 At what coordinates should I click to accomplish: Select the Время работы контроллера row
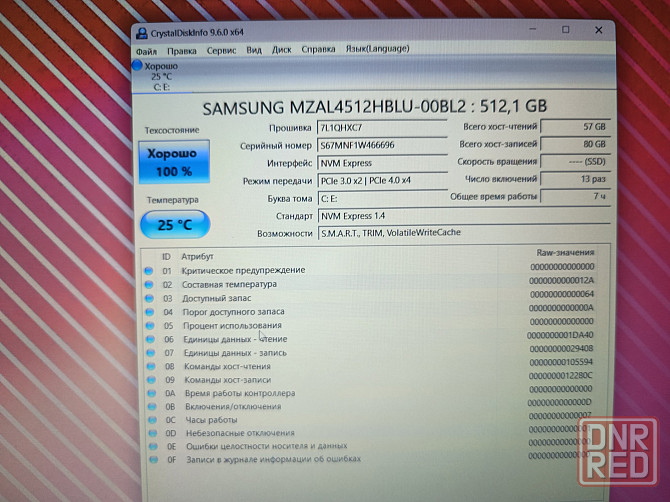371,391
